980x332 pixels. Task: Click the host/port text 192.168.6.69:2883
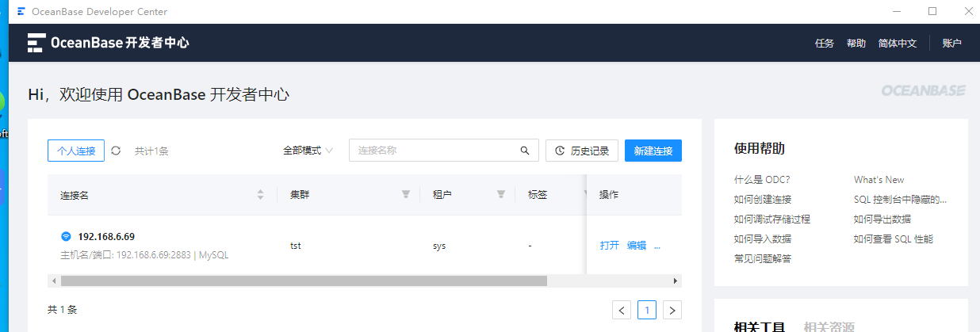point(154,255)
